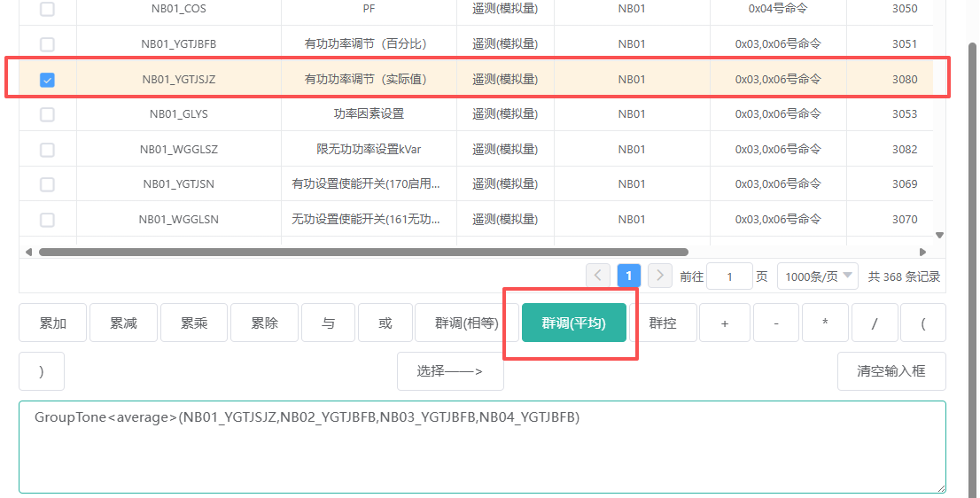Go to previous page arrow in pagination
The height and width of the screenshot is (498, 980).
(598, 276)
